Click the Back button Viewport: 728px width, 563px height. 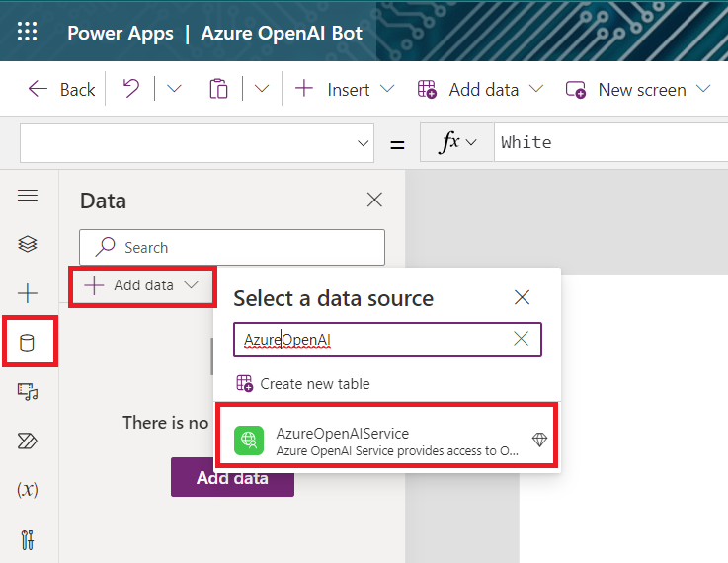(x=61, y=89)
